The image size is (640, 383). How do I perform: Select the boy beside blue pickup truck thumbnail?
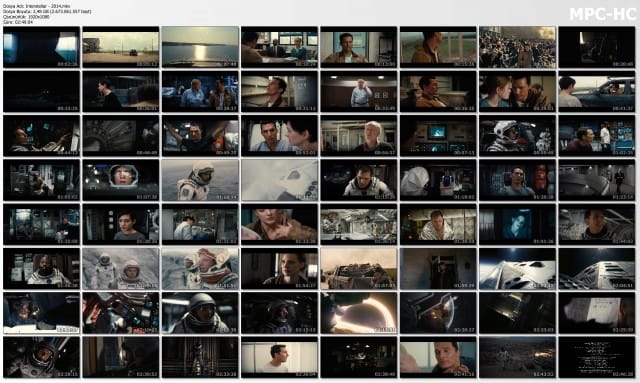click(596, 91)
